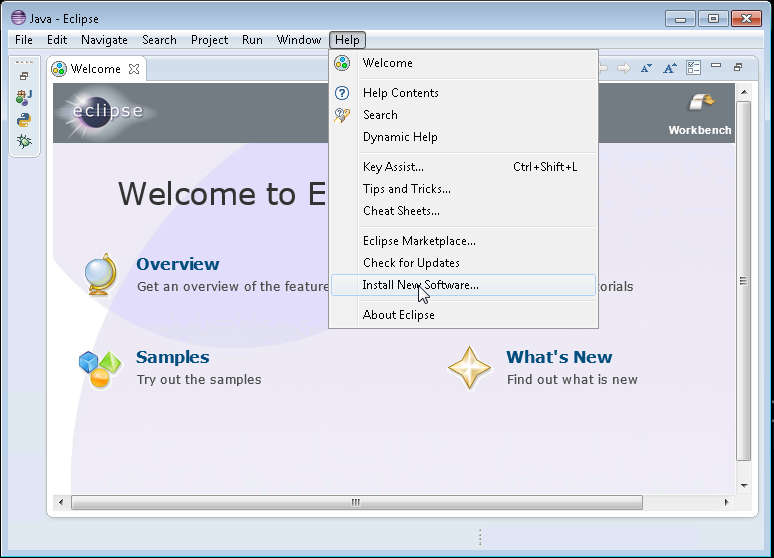
Task: Click the customize page icon
Action: coord(694,68)
